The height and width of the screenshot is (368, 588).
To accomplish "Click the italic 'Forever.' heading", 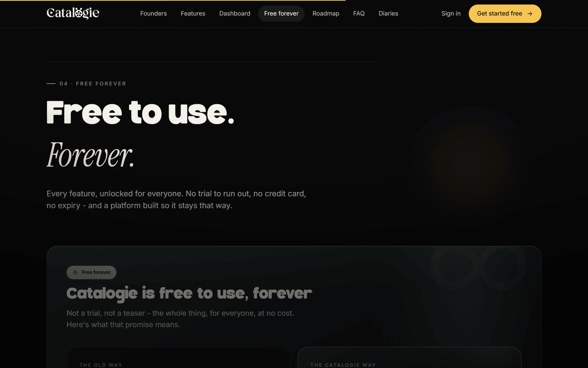I will (x=90, y=155).
